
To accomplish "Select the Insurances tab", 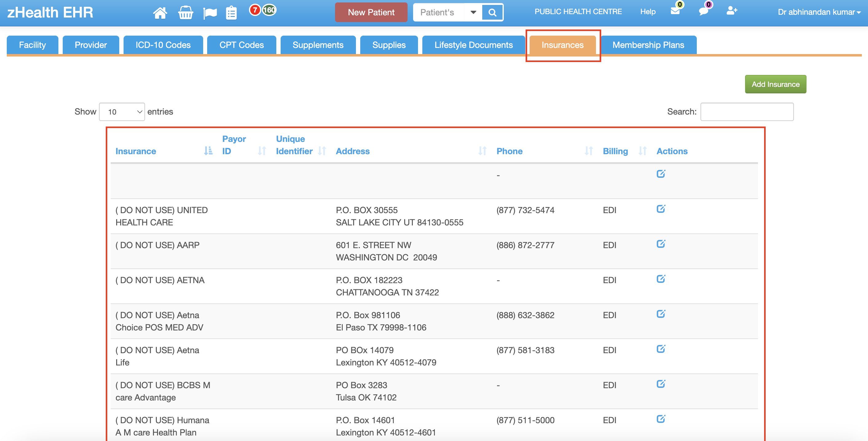I will pos(562,45).
